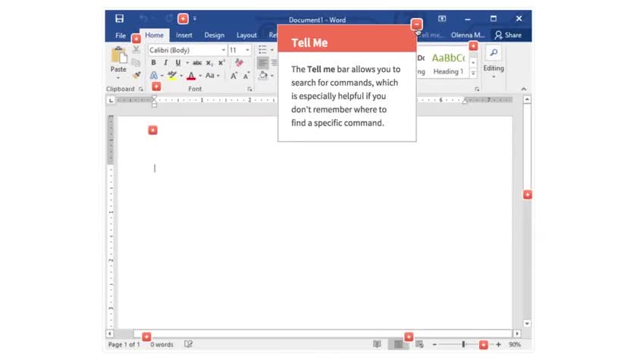The width and height of the screenshot is (643, 364).
Task: Click the Cut scissors icon
Action: point(136,50)
